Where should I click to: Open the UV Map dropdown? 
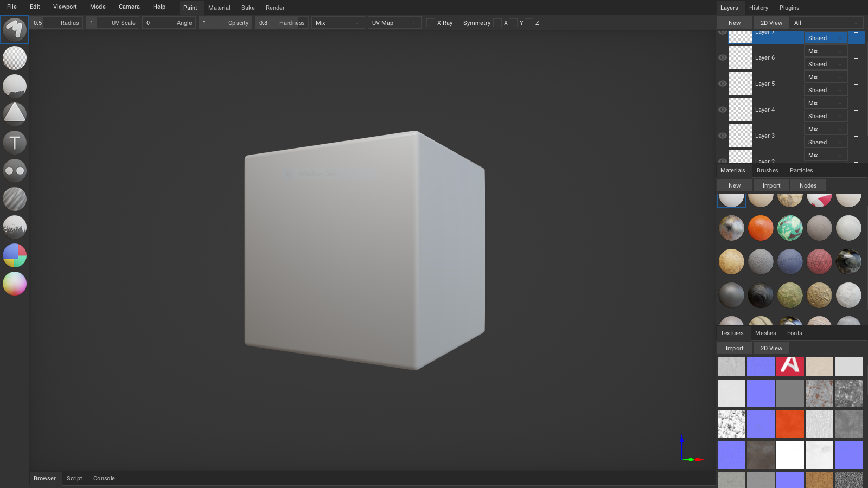point(394,23)
